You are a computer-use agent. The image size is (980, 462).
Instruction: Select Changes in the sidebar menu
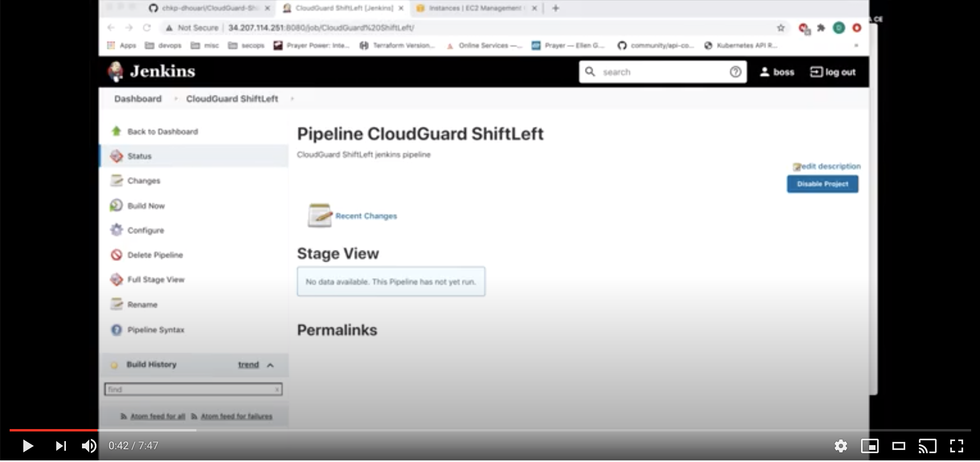[144, 181]
